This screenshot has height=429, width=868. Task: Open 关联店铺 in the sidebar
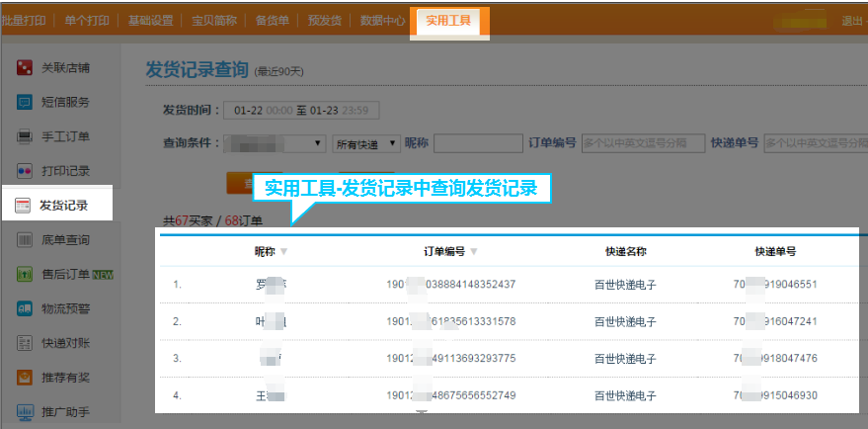pyautogui.click(x=65, y=68)
